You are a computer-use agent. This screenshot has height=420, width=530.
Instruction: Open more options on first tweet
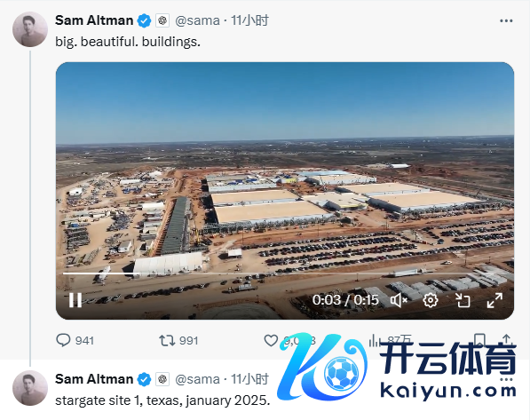coord(506,21)
